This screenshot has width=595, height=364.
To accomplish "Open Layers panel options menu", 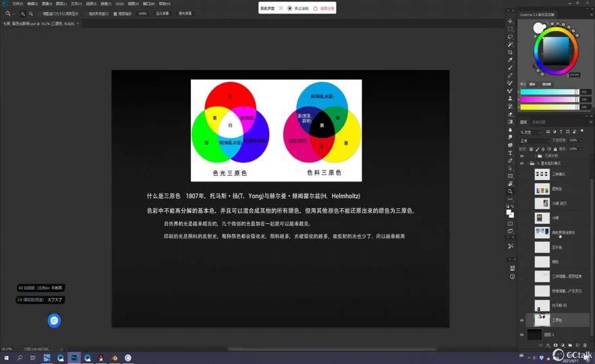I will (590, 122).
